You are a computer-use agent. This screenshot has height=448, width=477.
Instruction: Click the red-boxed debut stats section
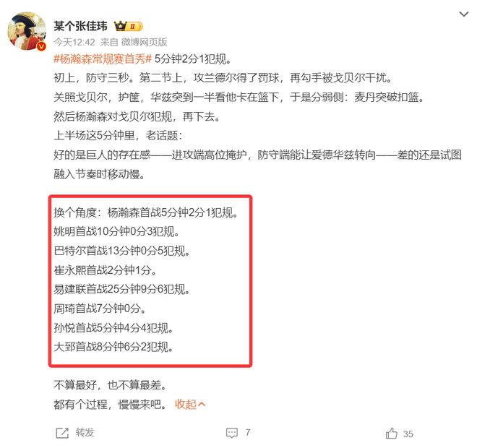(150, 281)
